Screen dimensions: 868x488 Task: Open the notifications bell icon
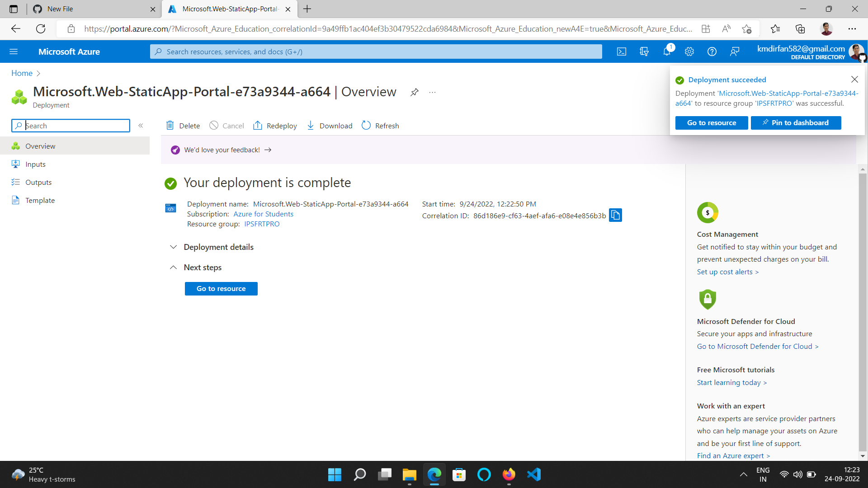click(x=667, y=52)
